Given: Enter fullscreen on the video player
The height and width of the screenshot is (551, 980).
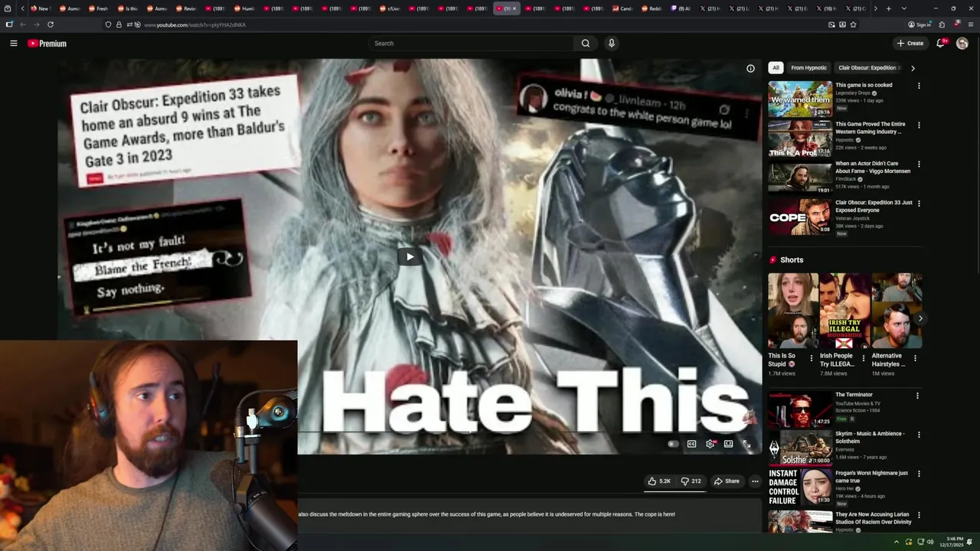Looking at the screenshot, I should click(x=746, y=444).
